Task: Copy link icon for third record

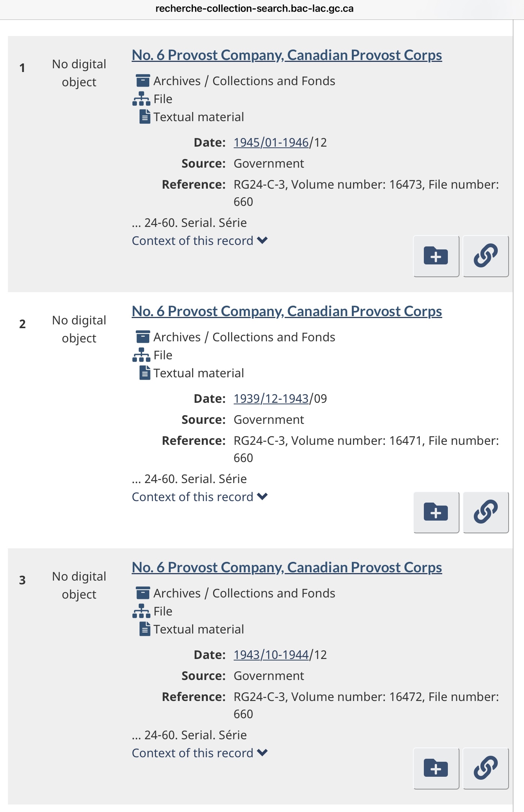Action: pyautogui.click(x=486, y=768)
